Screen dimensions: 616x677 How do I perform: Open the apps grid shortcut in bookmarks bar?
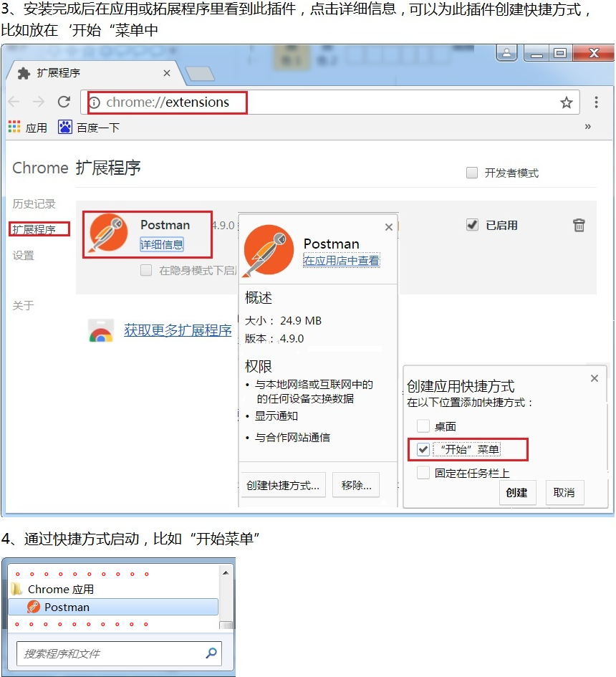(14, 127)
